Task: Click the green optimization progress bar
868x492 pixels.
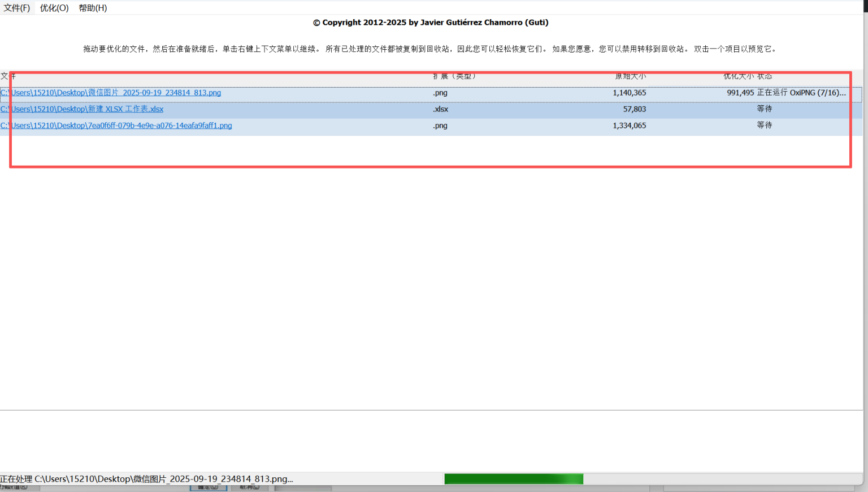Action: (513, 478)
